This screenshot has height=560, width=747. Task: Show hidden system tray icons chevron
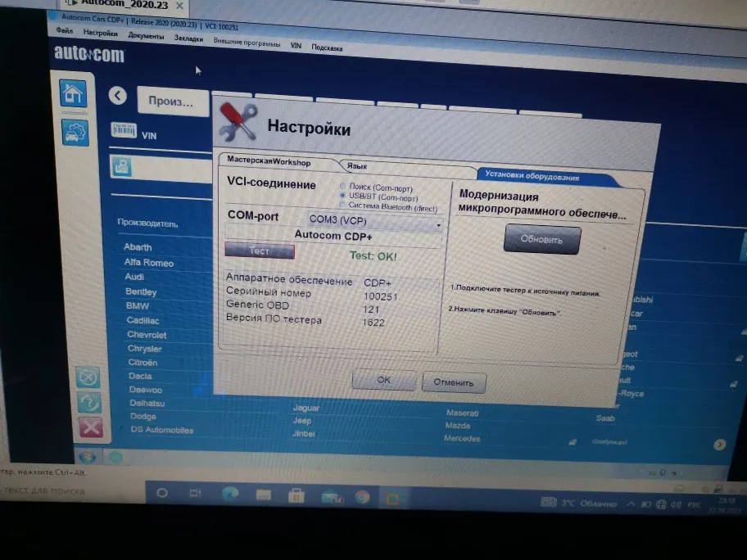click(x=631, y=504)
